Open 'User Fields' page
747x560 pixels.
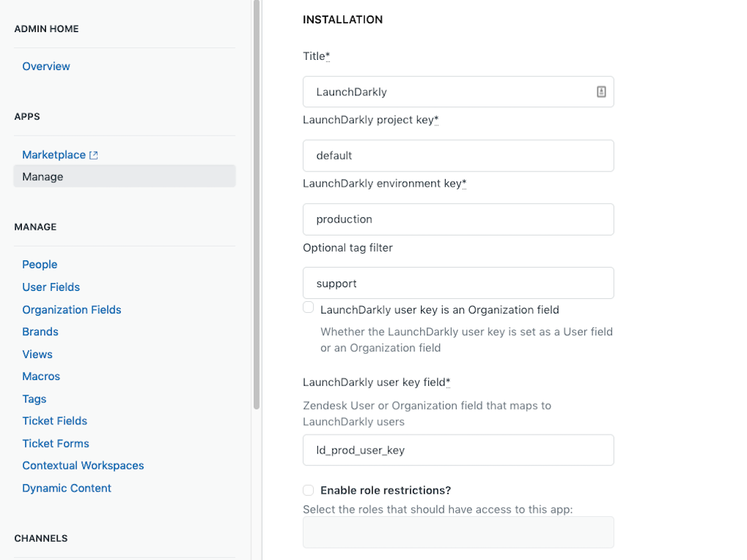point(50,287)
